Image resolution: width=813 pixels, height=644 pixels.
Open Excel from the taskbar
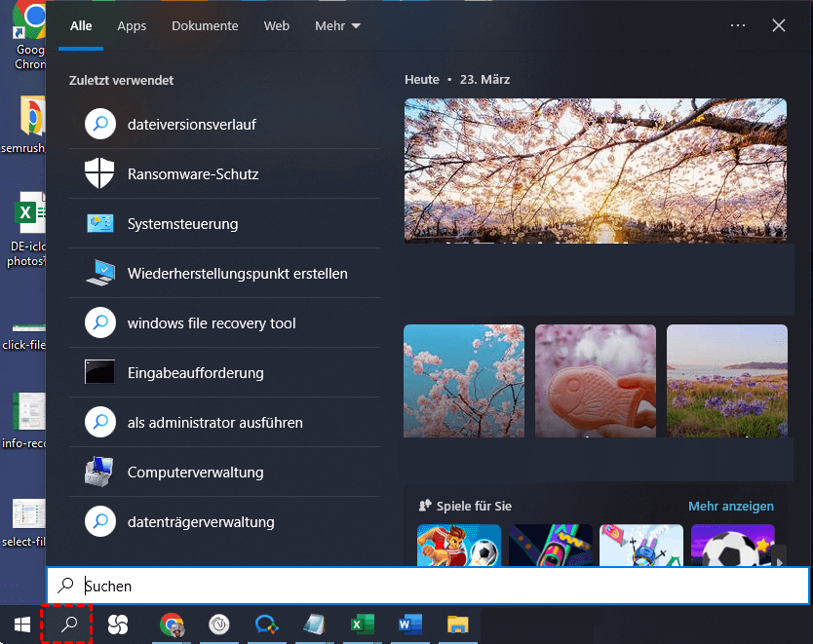point(362,625)
